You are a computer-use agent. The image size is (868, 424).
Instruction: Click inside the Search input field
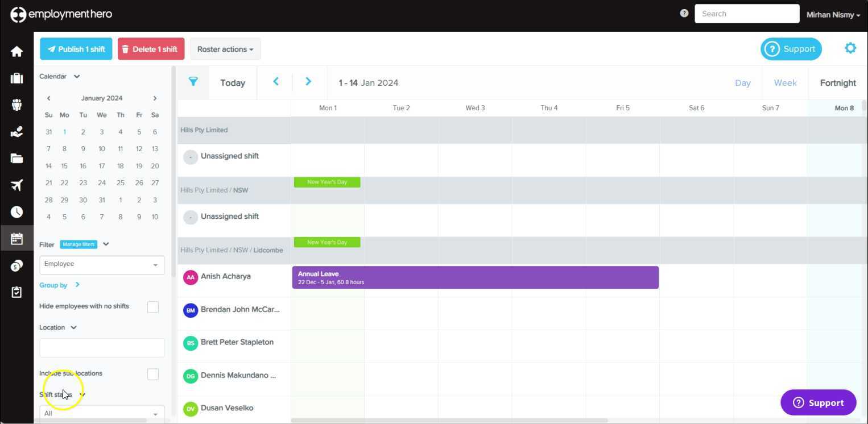coord(746,13)
